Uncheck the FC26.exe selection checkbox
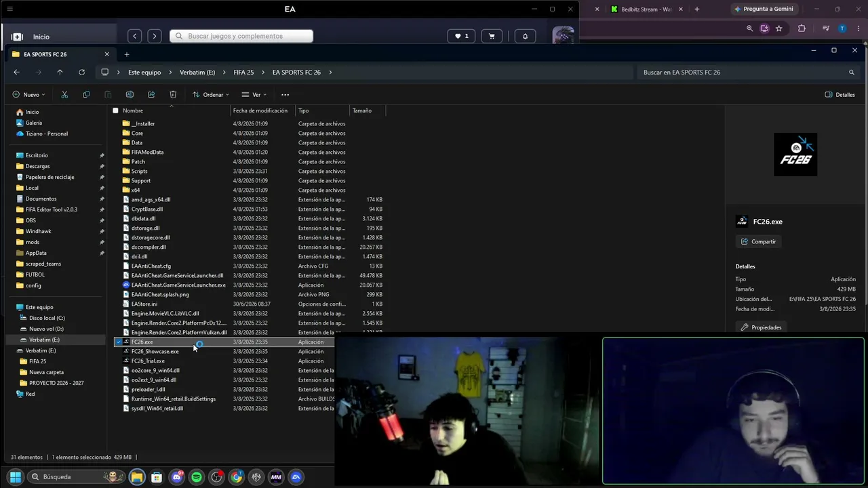The image size is (868, 488). pos(118,342)
